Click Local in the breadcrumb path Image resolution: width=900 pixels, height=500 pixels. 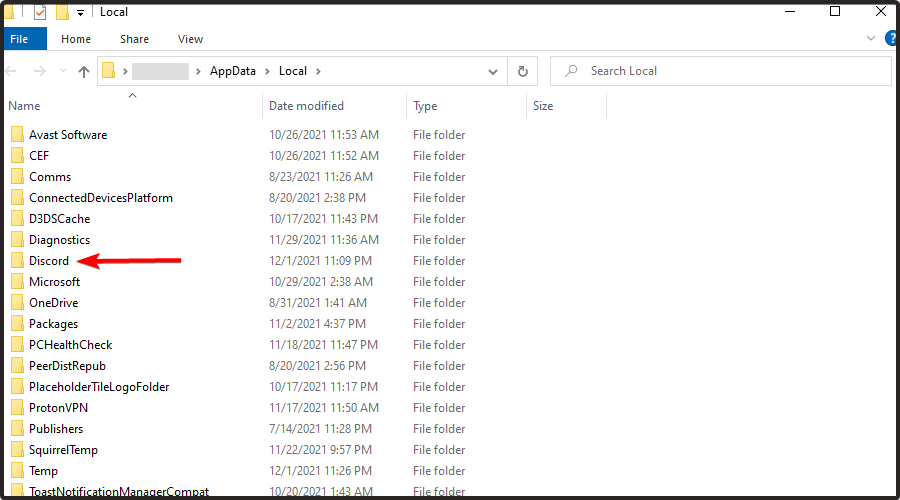click(x=293, y=71)
